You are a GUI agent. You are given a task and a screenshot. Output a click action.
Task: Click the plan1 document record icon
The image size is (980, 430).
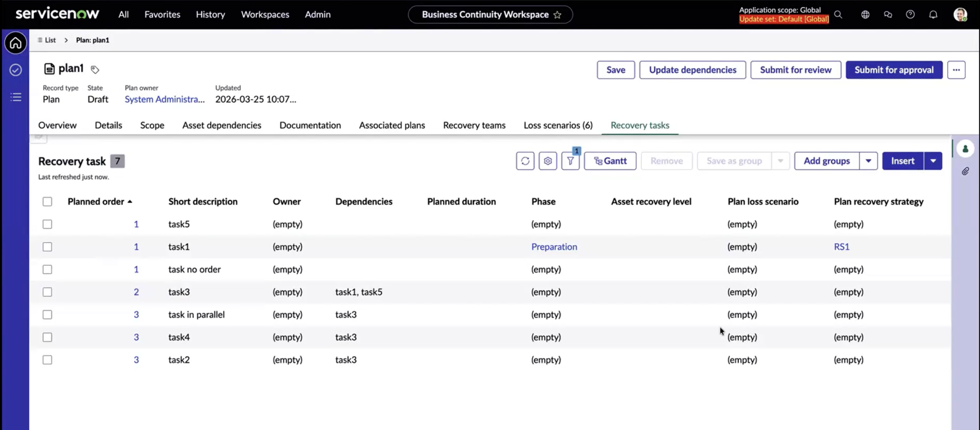(49, 69)
